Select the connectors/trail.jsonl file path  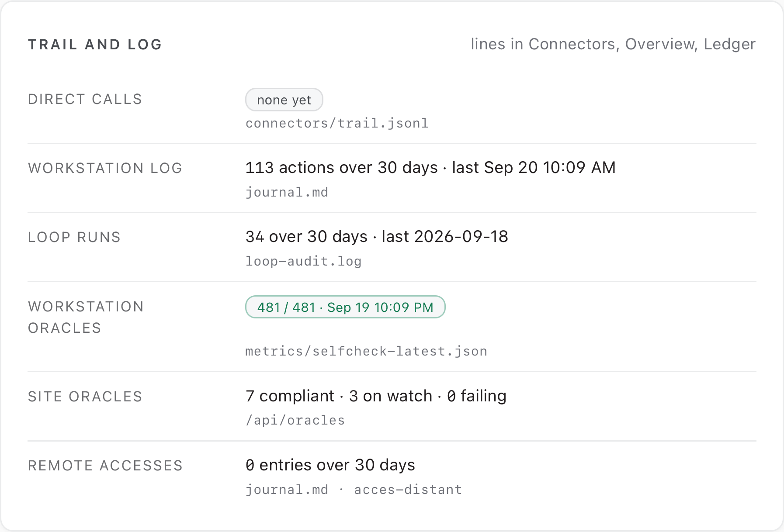point(337,123)
